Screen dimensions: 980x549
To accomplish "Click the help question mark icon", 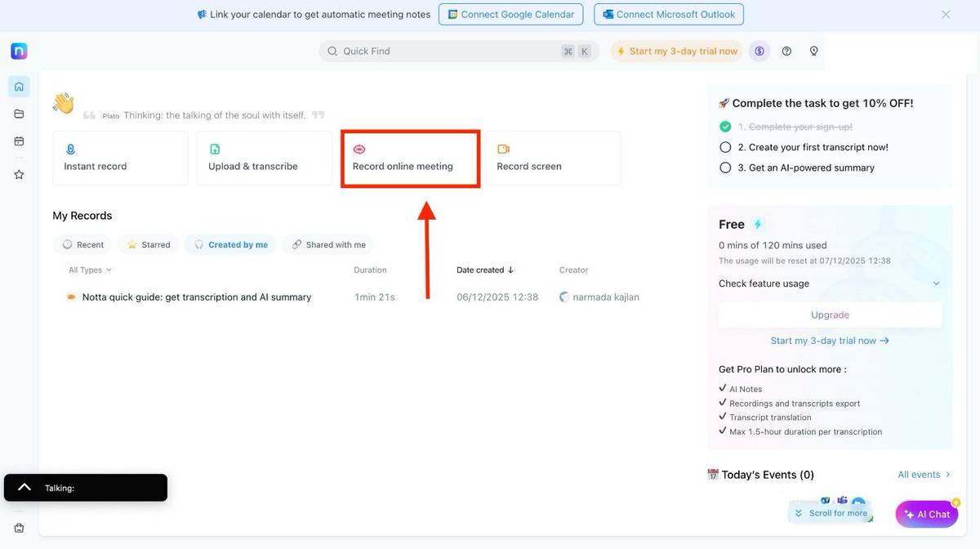I will point(786,51).
